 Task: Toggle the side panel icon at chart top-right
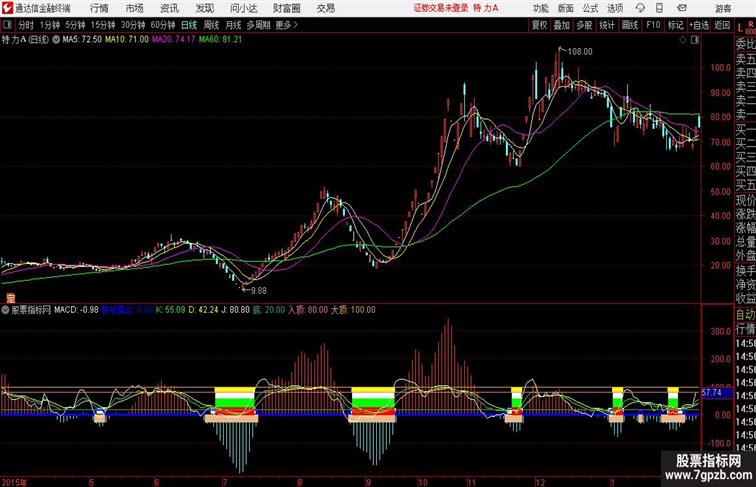pos(695,40)
